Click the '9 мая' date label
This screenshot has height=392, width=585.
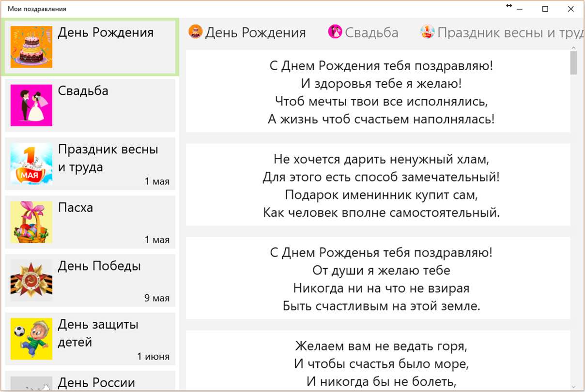pyautogui.click(x=157, y=298)
